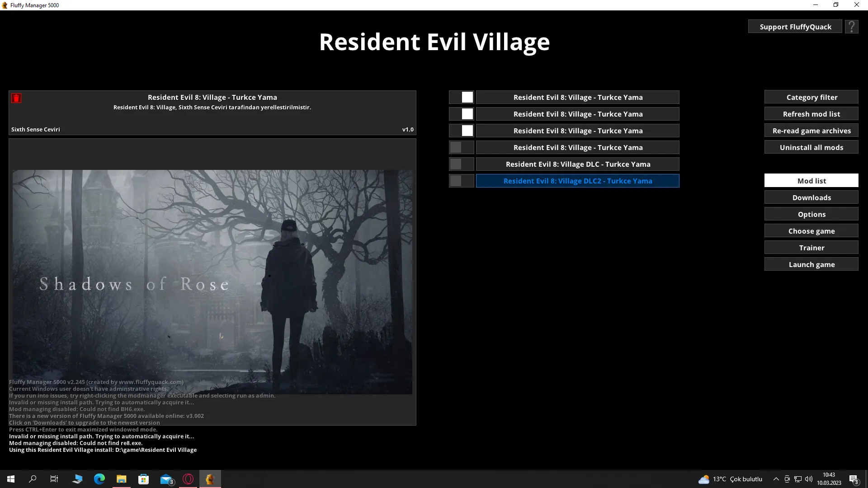Enable the Village DLC Turkce Yama toggle
This screenshot has height=488, width=868.
point(462,164)
